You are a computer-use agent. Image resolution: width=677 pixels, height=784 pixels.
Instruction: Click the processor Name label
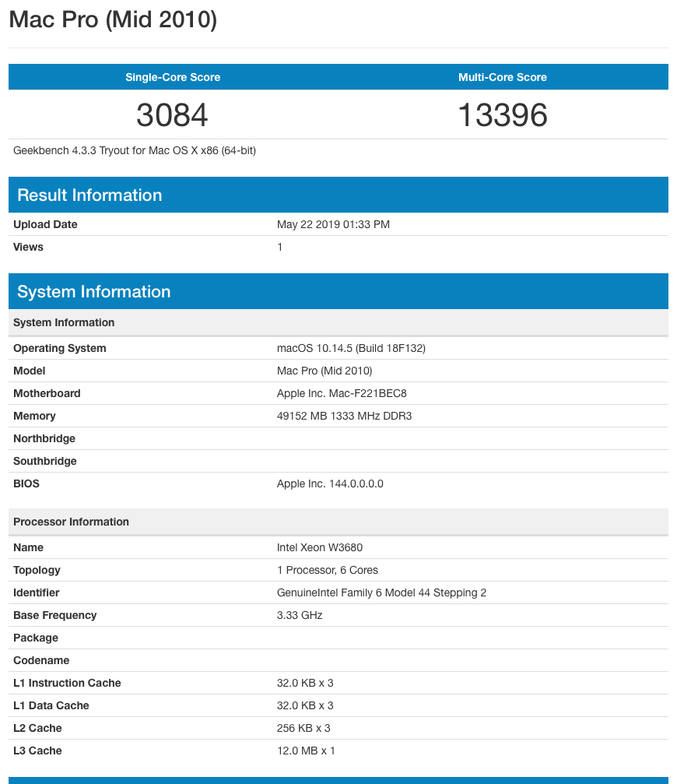[28, 547]
